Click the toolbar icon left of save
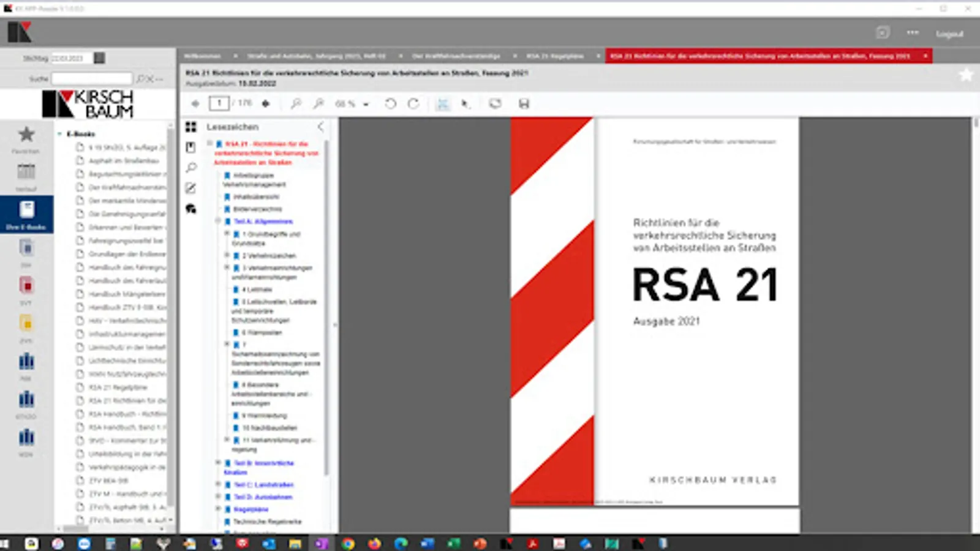The image size is (980, 551). tap(495, 103)
